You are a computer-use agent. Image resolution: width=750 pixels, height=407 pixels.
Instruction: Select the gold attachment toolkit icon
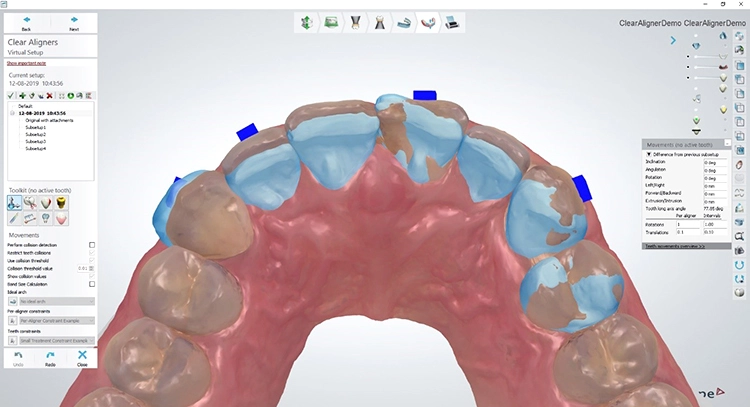(x=61, y=203)
